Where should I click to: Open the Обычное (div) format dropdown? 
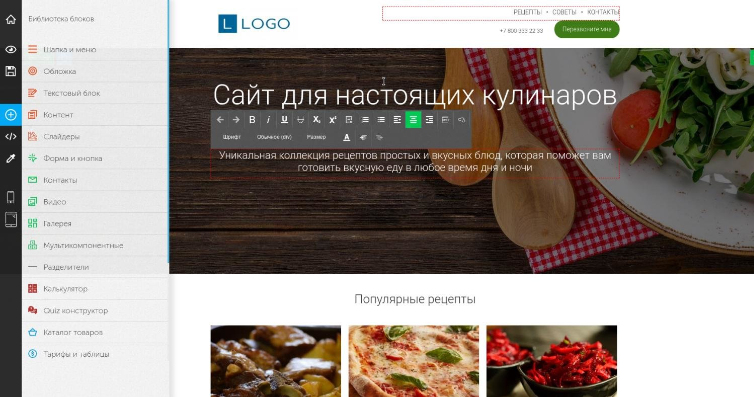pyautogui.click(x=274, y=137)
